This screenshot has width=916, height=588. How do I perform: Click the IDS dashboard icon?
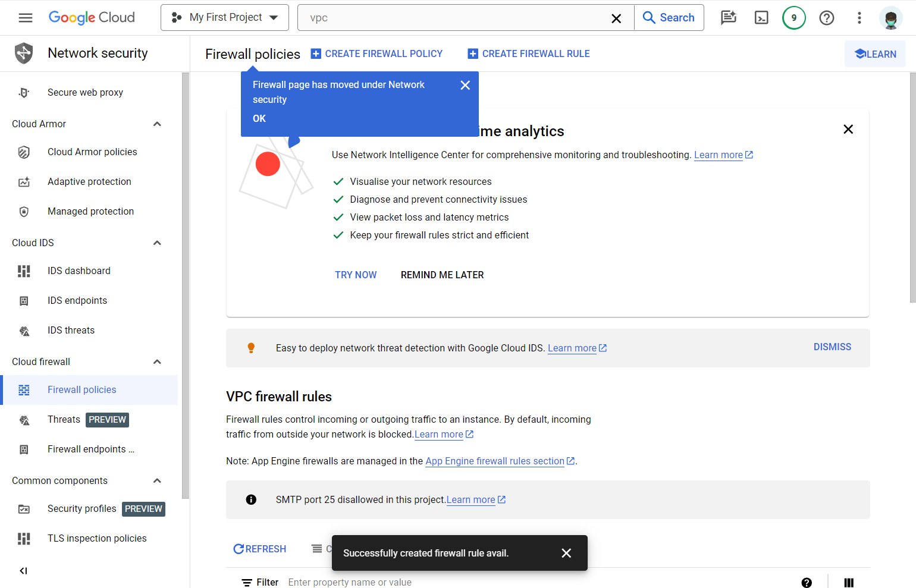point(24,271)
